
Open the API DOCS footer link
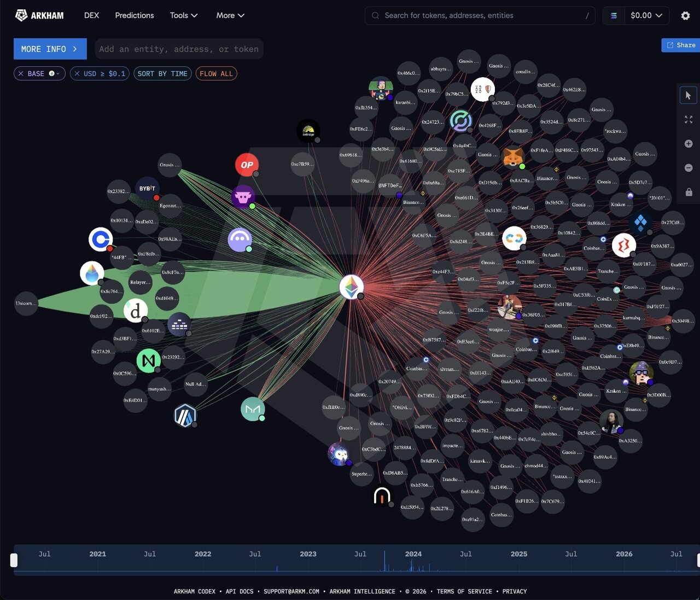coord(240,591)
